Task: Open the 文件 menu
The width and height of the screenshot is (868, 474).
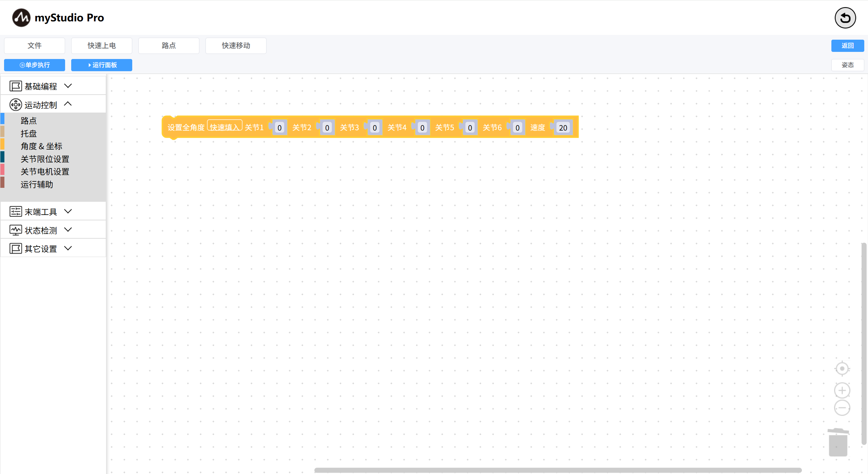Action: click(35, 46)
